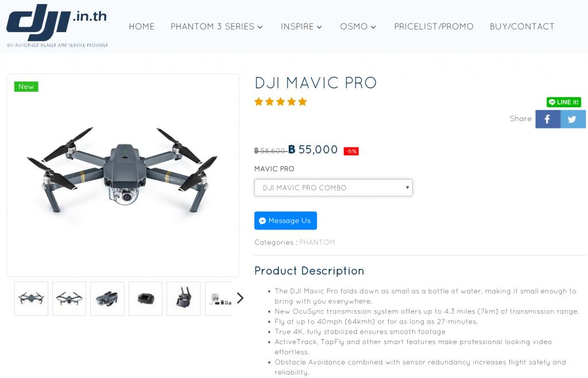The height and width of the screenshot is (378, 588).
Task: Click the red -6% discount tag
Action: tap(351, 151)
